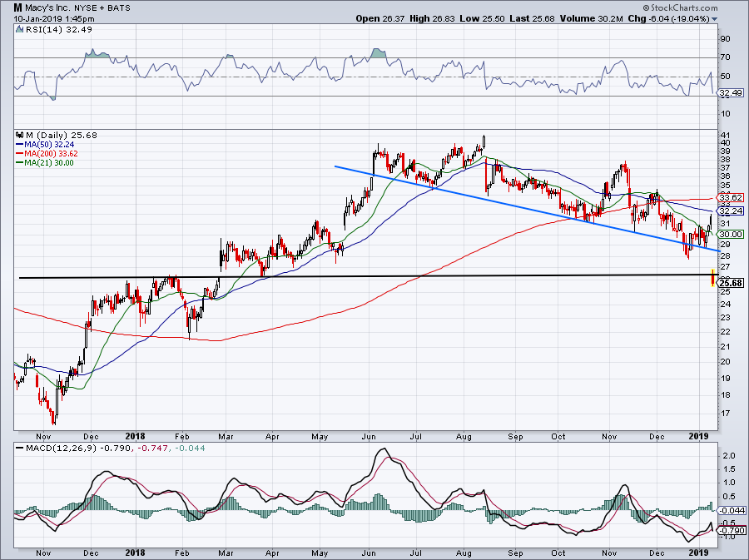This screenshot has height=560, width=749.
Task: Click the 41 label on price axis
Action: [725, 135]
